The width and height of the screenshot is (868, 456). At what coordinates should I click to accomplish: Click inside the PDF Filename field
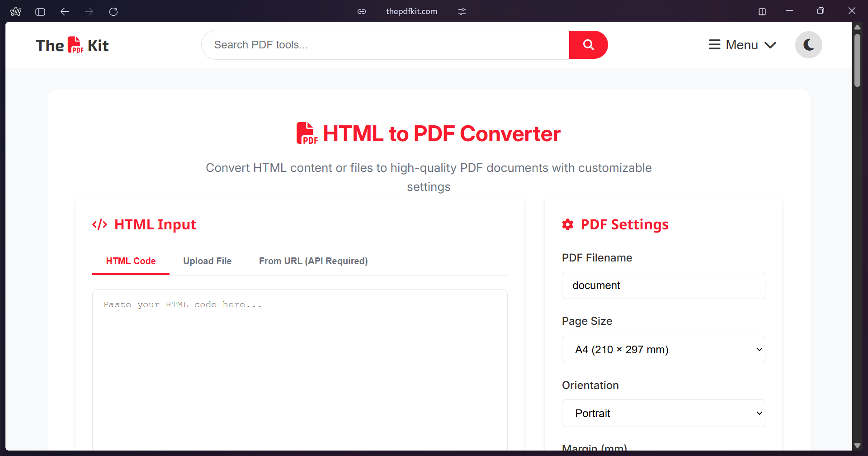click(663, 285)
